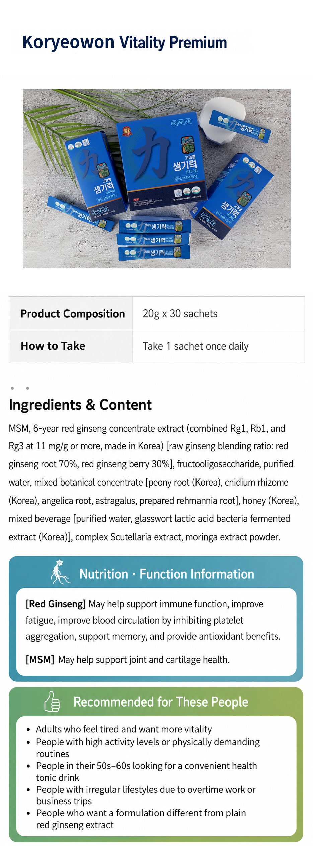
Task: Click the Nutrition · Function Information header
Action: pyautogui.click(x=167, y=574)
